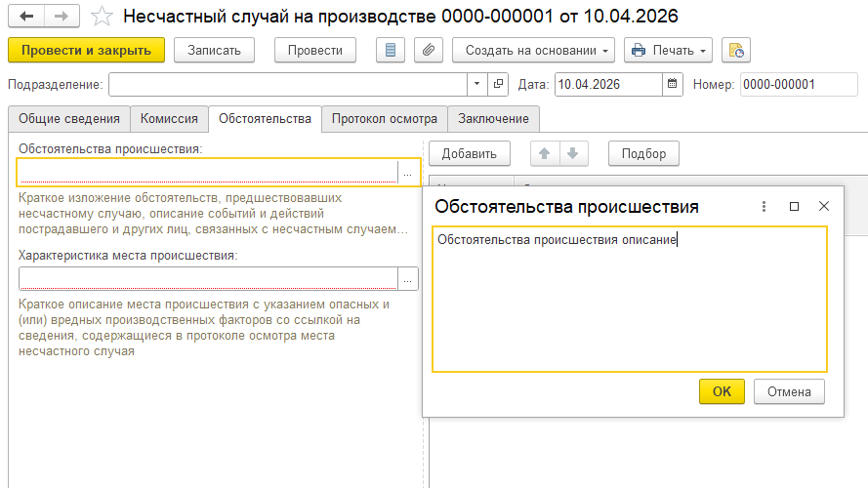868x488 pixels.
Task: Close the Обстоятельства происшествия dialog
Action: pyautogui.click(x=824, y=206)
